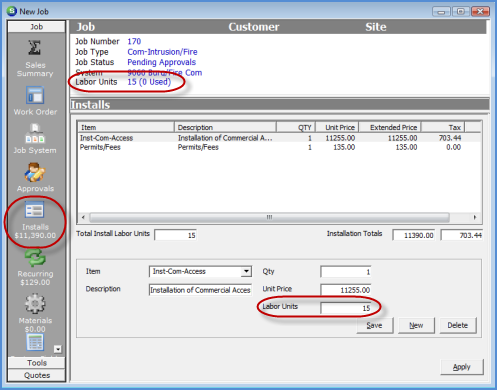Click the Unit Price input field
Screen dimensions: 497x390
click(346, 290)
